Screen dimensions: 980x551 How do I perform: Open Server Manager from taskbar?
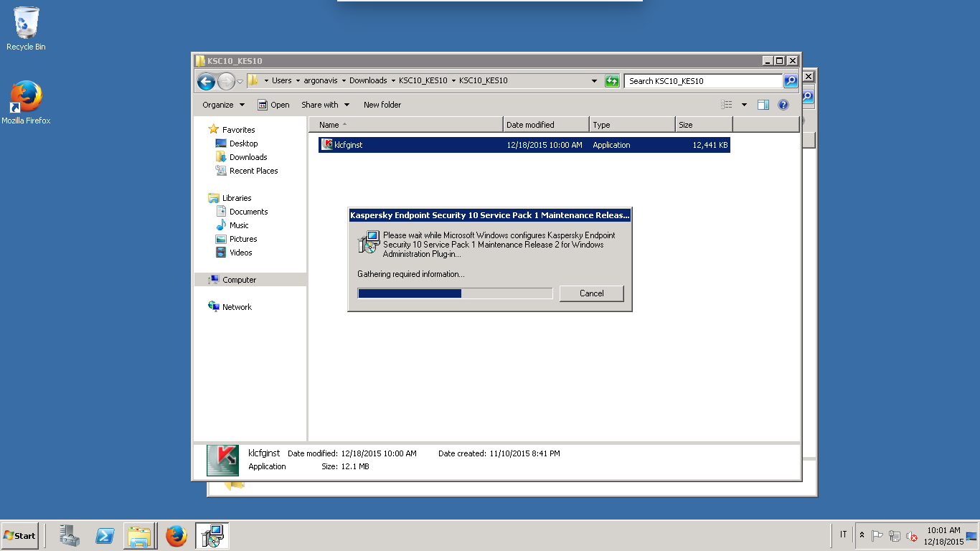coord(70,535)
